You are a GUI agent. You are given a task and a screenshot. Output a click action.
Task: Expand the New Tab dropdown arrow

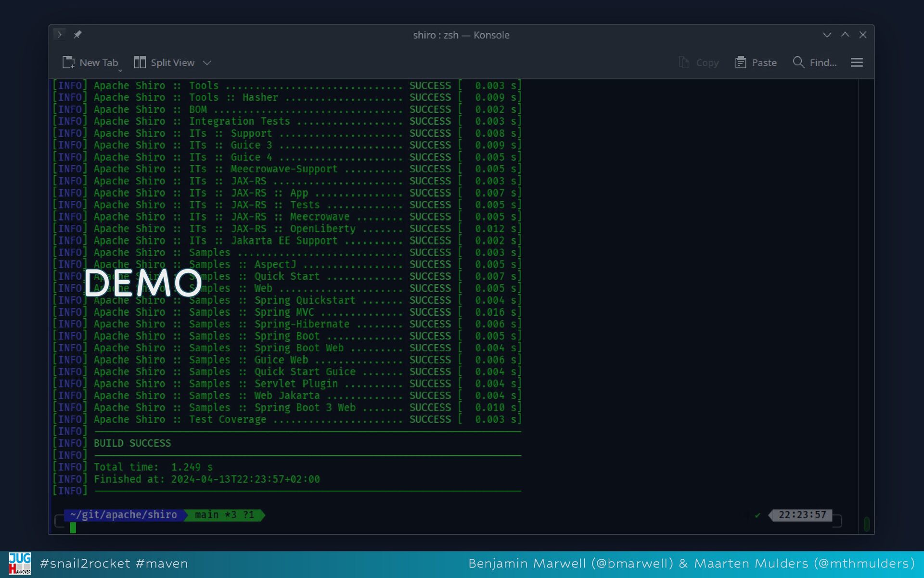click(x=120, y=71)
